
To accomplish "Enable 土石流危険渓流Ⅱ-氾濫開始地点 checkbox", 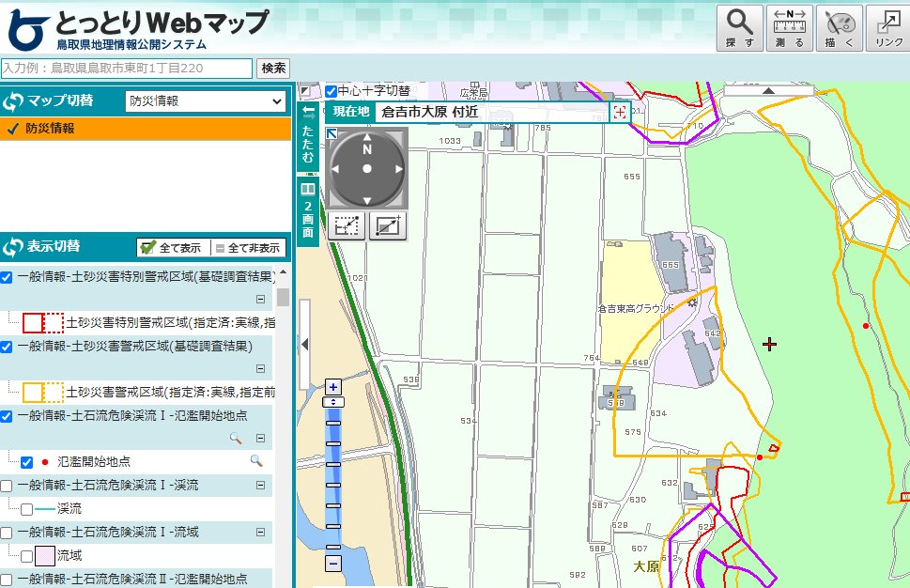I will pos(7,580).
